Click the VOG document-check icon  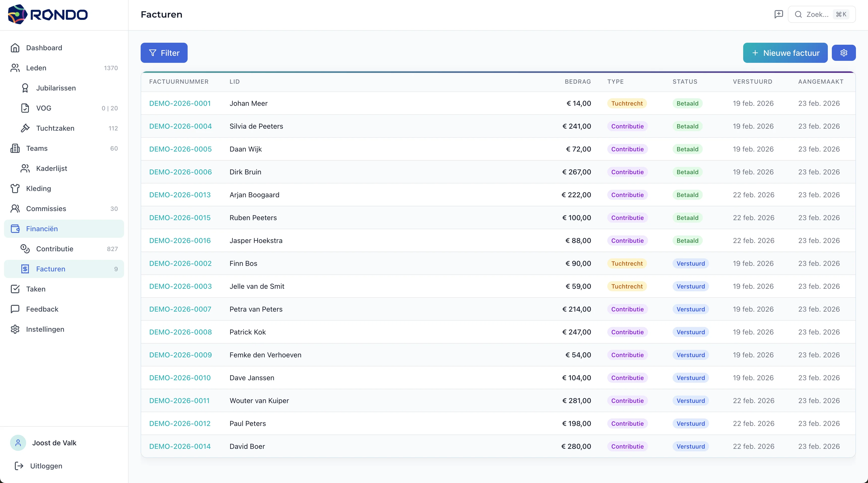pyautogui.click(x=25, y=108)
